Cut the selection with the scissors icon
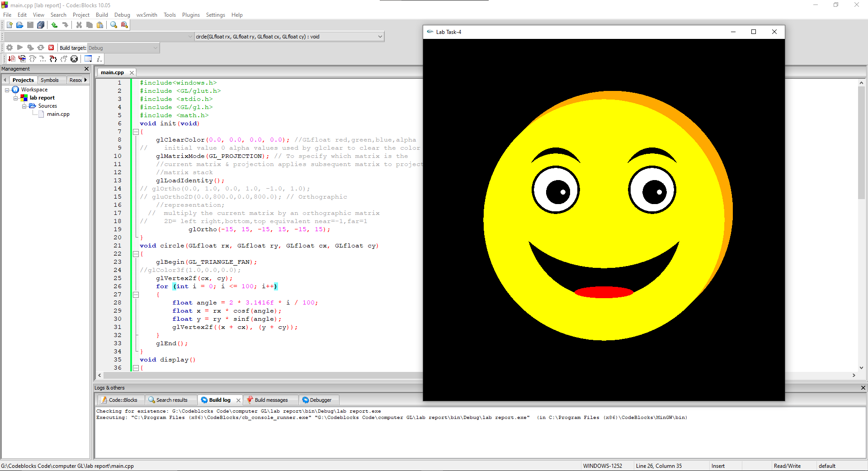 point(79,25)
